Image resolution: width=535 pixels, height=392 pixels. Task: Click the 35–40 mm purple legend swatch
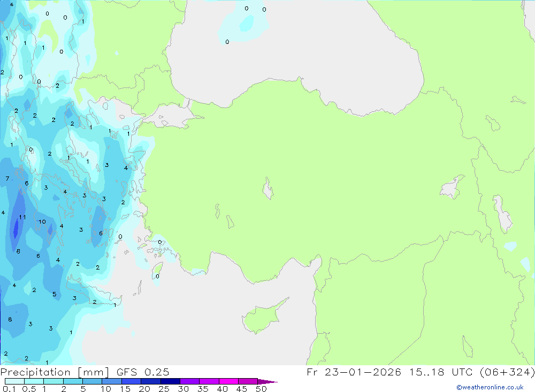(209, 381)
